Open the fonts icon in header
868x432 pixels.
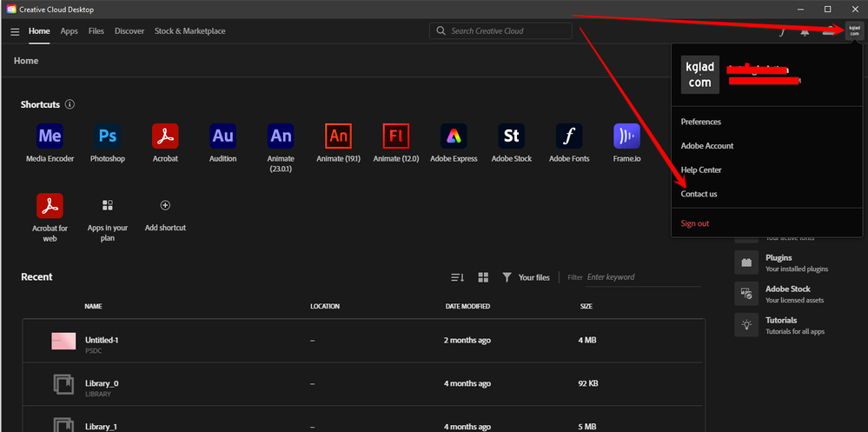782,31
